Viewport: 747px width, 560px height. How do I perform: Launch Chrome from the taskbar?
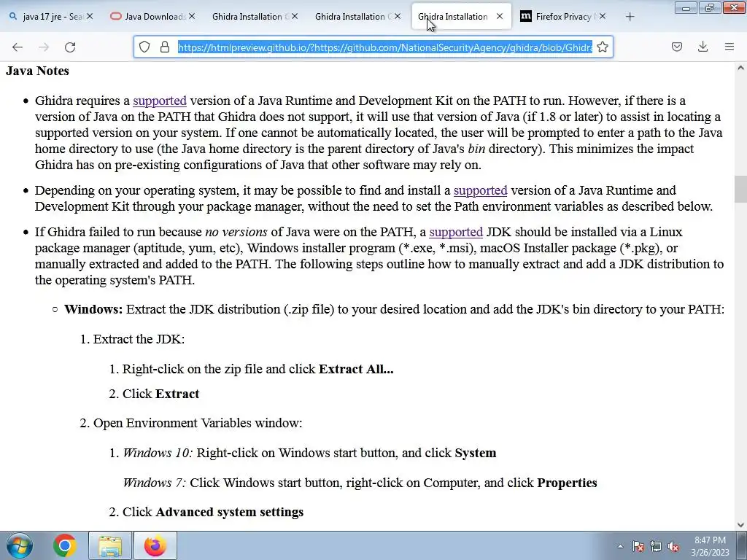65,545
